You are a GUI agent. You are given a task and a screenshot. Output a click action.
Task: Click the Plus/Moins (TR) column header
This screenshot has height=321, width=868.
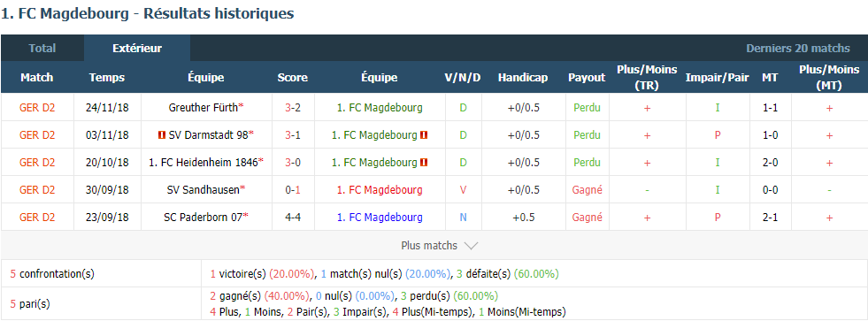point(647,78)
